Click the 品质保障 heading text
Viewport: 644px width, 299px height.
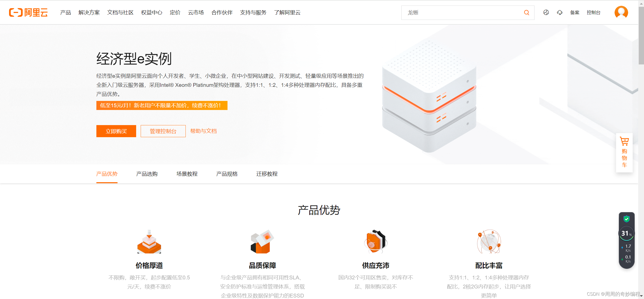[x=262, y=266]
